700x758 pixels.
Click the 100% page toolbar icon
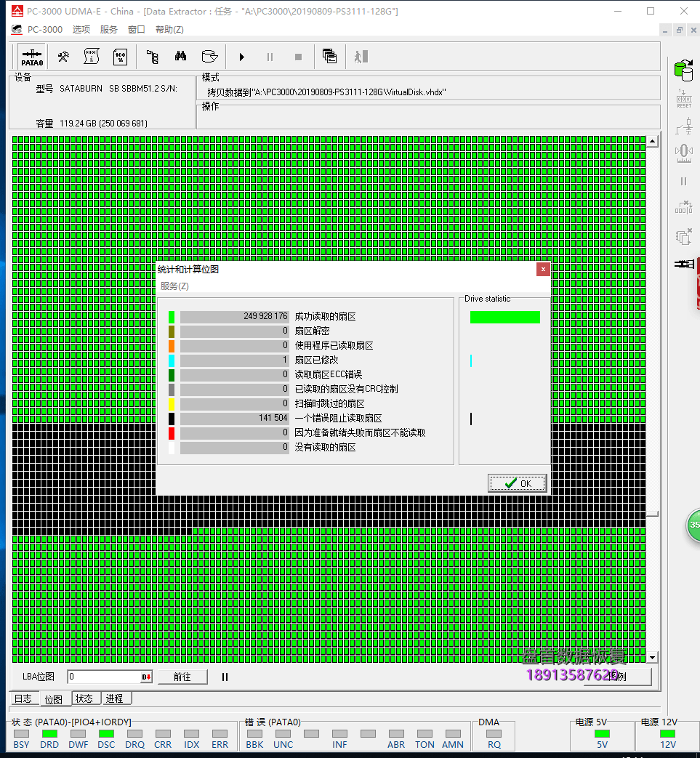click(x=121, y=57)
